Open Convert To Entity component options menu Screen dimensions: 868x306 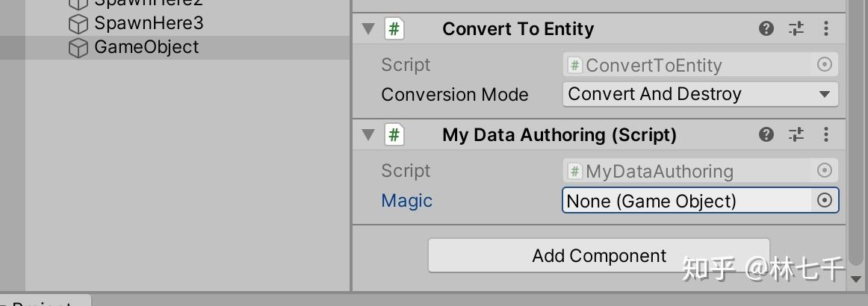825,29
